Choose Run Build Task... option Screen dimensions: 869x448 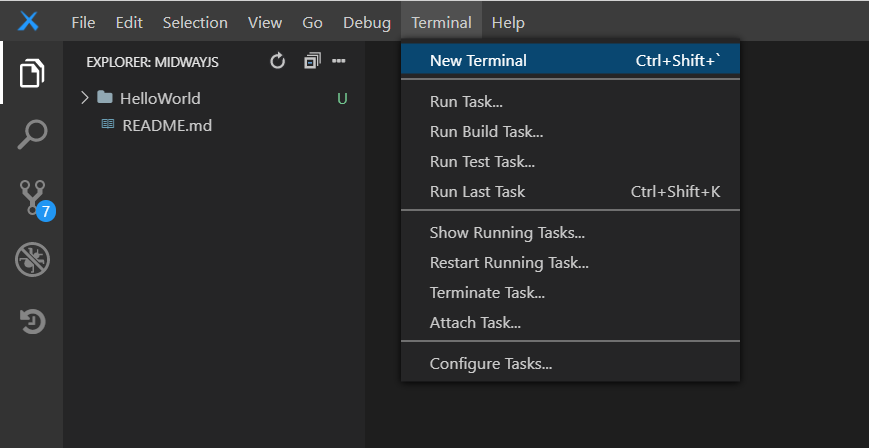pos(486,132)
